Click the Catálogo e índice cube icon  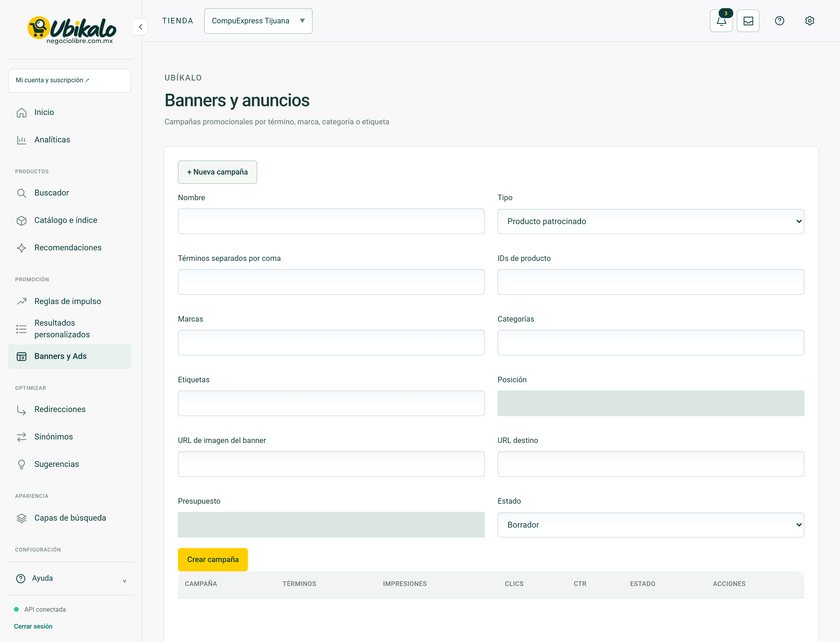tap(21, 221)
